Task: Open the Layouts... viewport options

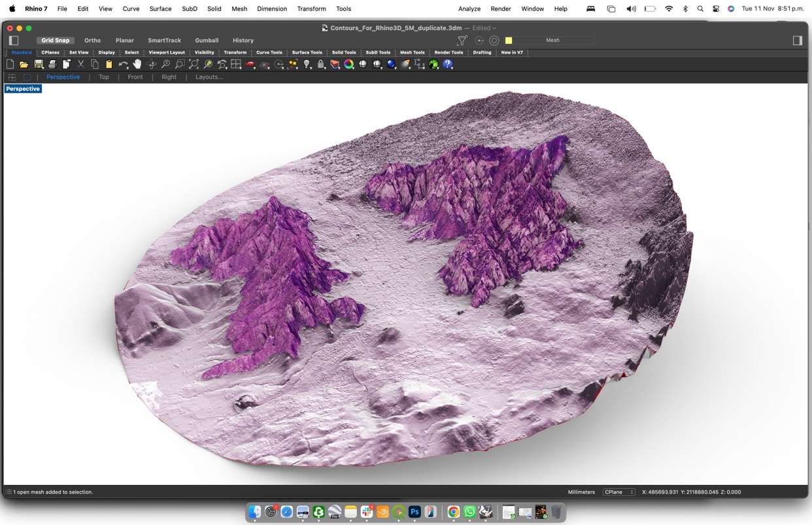Action: coord(209,77)
